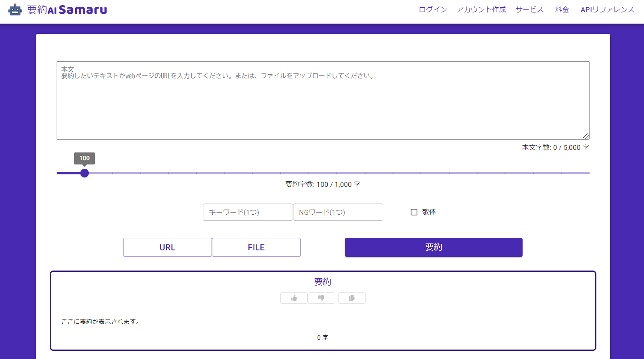Click the キーワード(1つ) input field
644x359 pixels.
coord(248,212)
